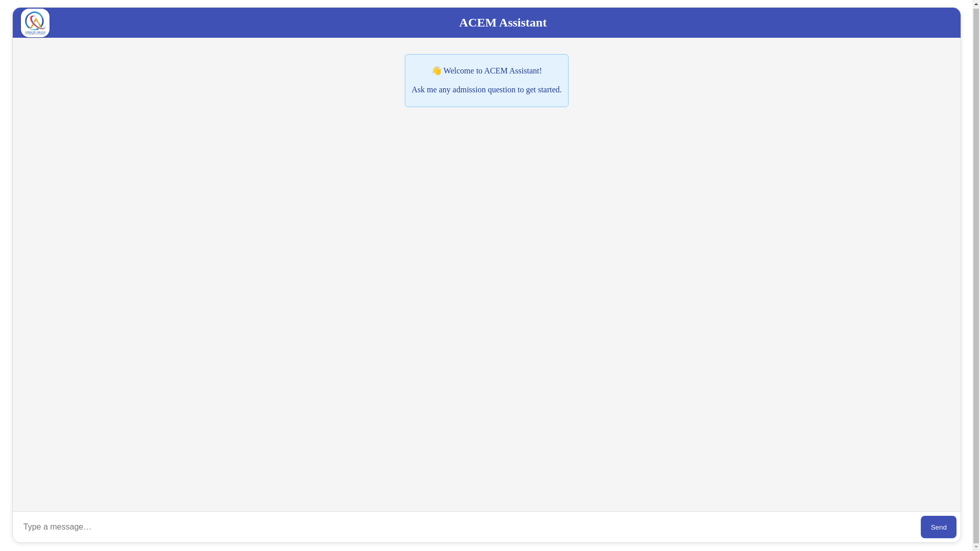Image resolution: width=980 pixels, height=551 pixels.
Task: Click the page vertical scrollbar
Action: click(976, 275)
